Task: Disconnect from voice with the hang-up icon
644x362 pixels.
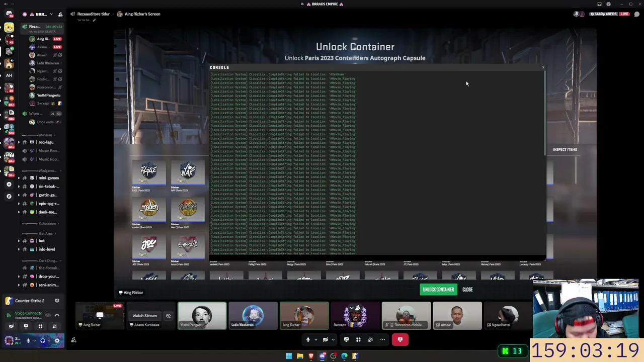Action: point(57,315)
